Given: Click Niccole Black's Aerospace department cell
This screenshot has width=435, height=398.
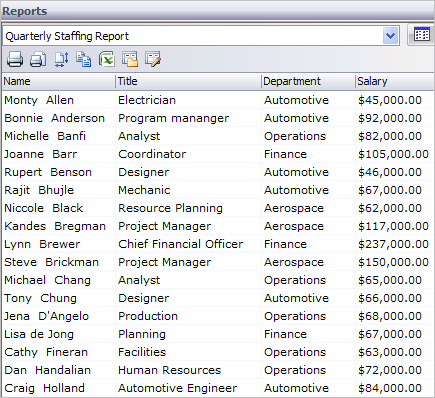Looking at the screenshot, I should point(308,208).
